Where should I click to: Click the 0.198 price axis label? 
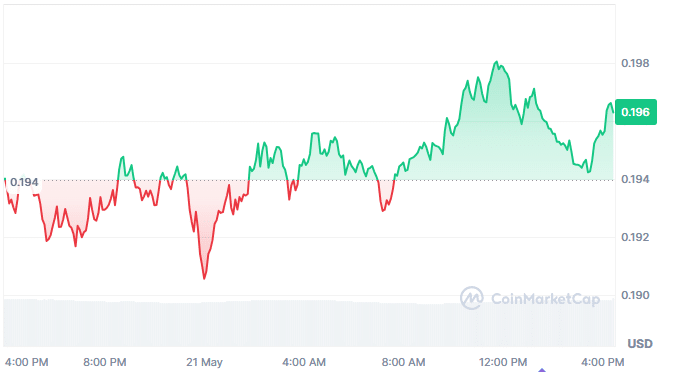635,64
